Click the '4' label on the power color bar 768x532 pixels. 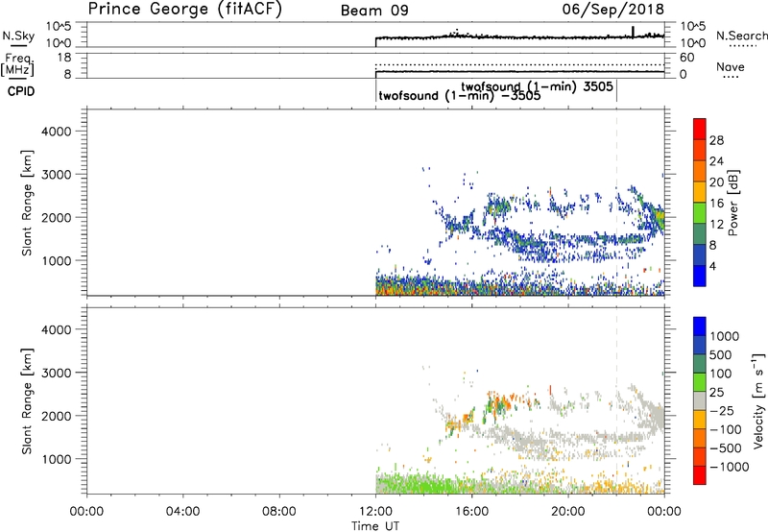click(x=712, y=267)
